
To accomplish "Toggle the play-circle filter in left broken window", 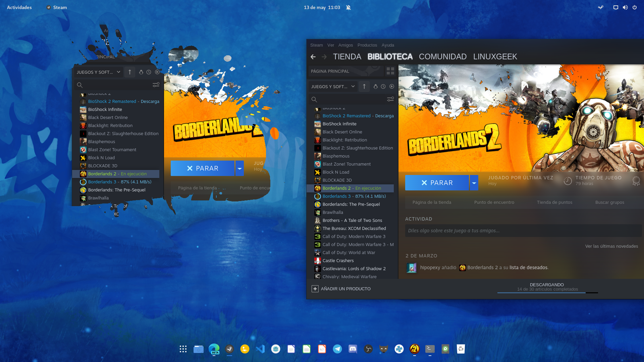I will pos(157,72).
